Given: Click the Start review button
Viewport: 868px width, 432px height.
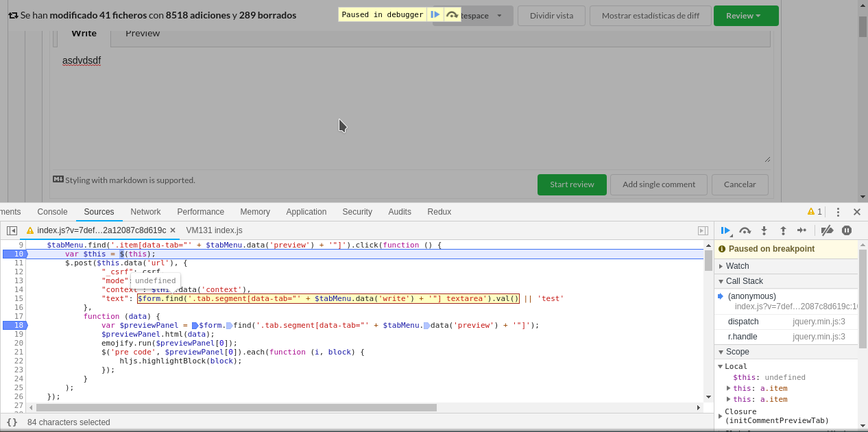Looking at the screenshot, I should (x=572, y=184).
